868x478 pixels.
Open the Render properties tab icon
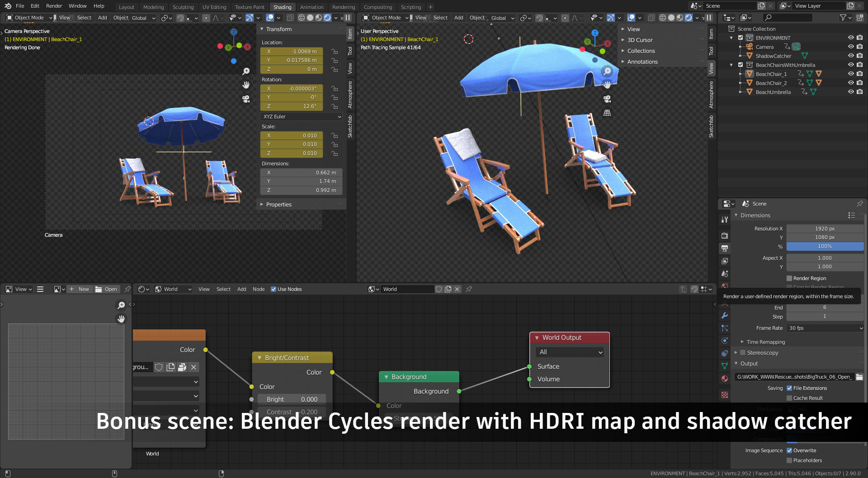(x=725, y=235)
